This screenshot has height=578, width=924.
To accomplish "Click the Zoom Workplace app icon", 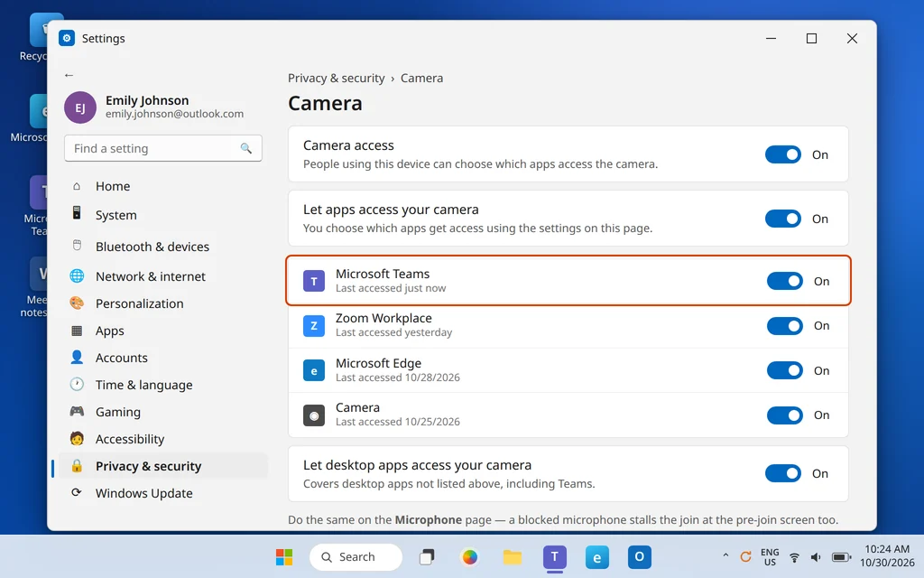I will [x=313, y=325].
